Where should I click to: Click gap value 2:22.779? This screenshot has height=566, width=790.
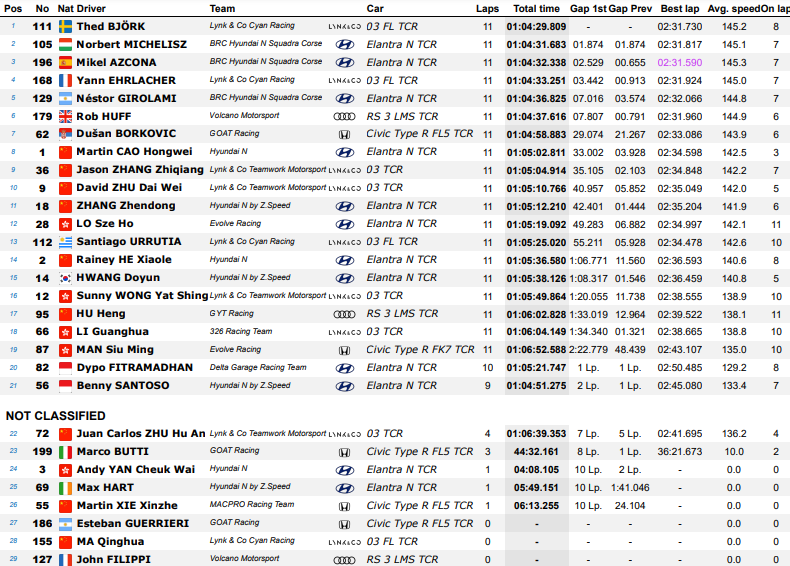(x=588, y=350)
